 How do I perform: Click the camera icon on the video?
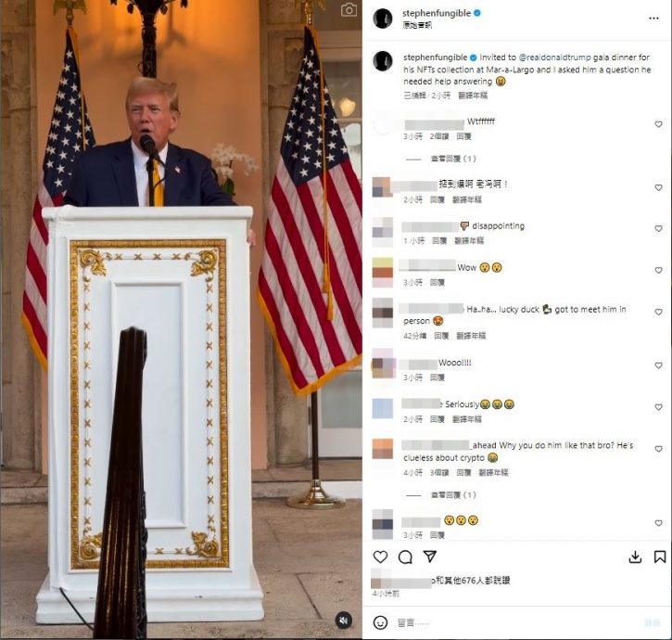(349, 10)
